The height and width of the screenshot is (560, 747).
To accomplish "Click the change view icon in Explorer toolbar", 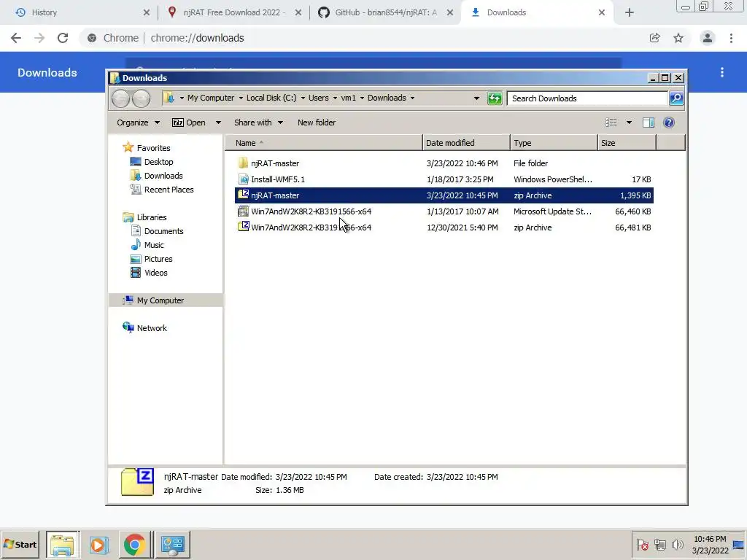I will coord(611,122).
